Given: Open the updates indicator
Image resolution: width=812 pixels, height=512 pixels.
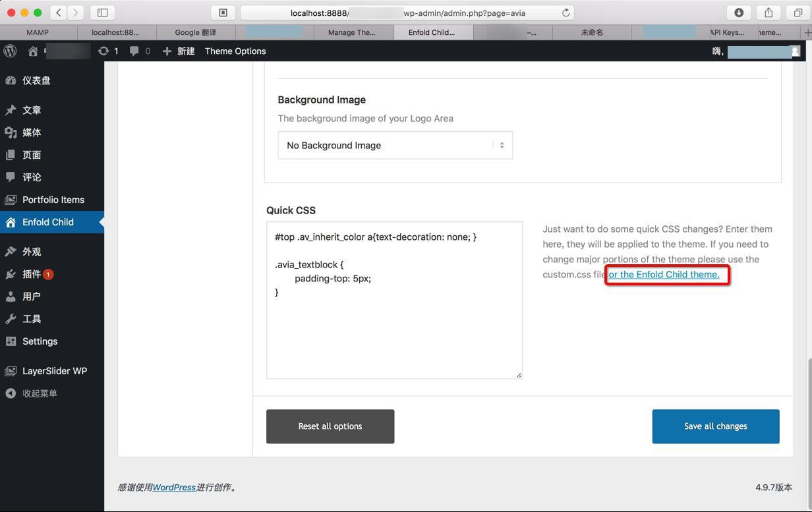Looking at the screenshot, I should tap(108, 51).
